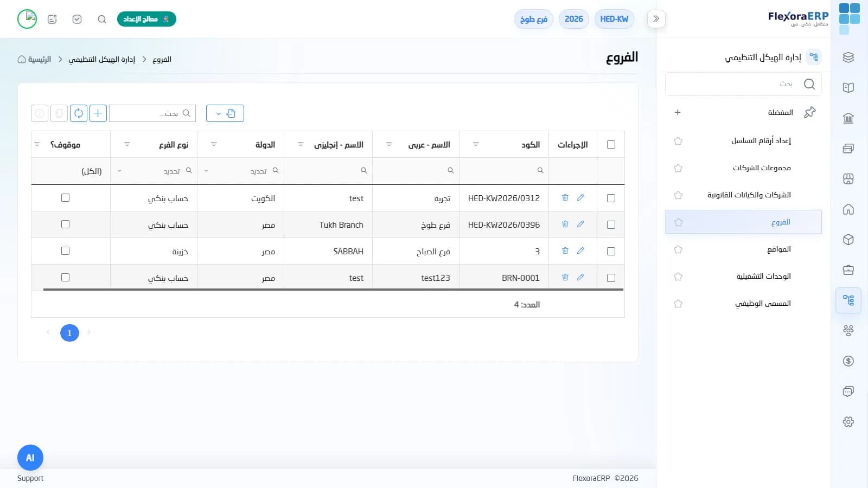Viewport: 868px width, 488px height.
Task: Open the موقوف؟ (الكل) filter dropdown
Action: 71,171
